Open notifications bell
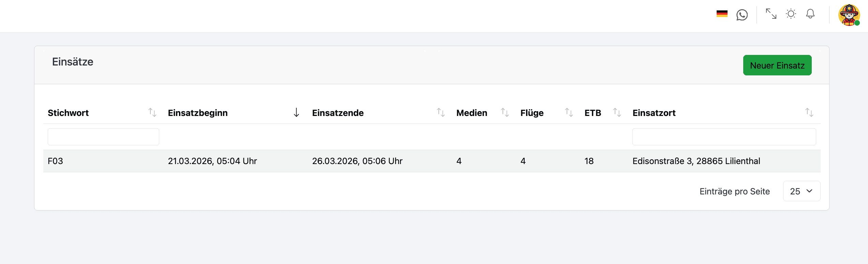The image size is (868, 264). tap(810, 14)
